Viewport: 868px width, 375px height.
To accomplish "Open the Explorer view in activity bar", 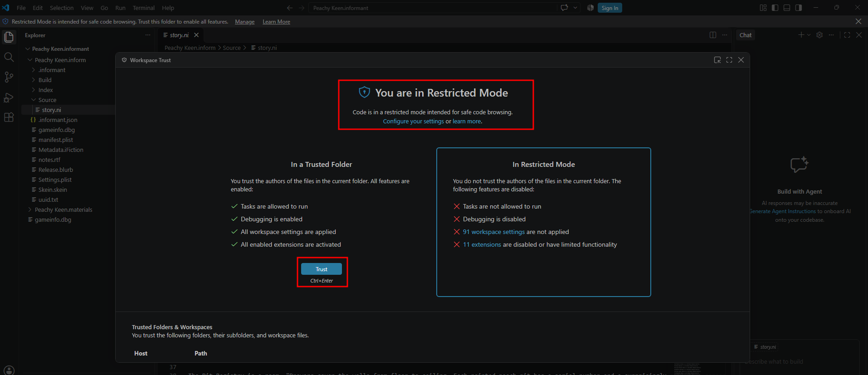I will point(9,37).
